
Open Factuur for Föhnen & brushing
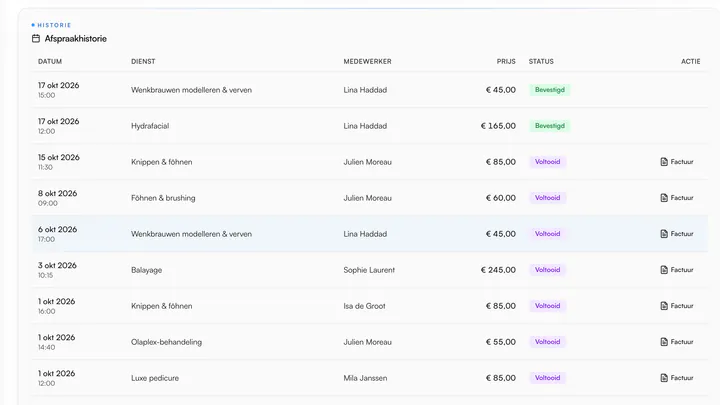[677, 198]
